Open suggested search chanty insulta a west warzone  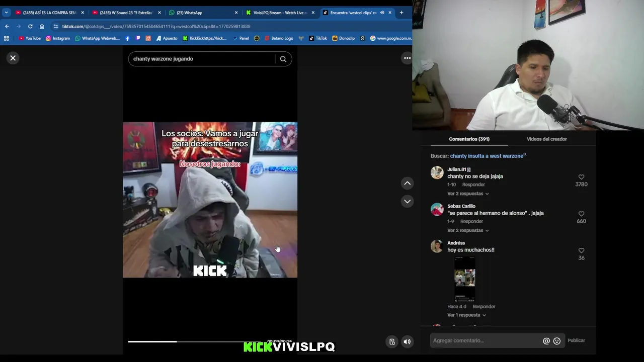[487, 156]
